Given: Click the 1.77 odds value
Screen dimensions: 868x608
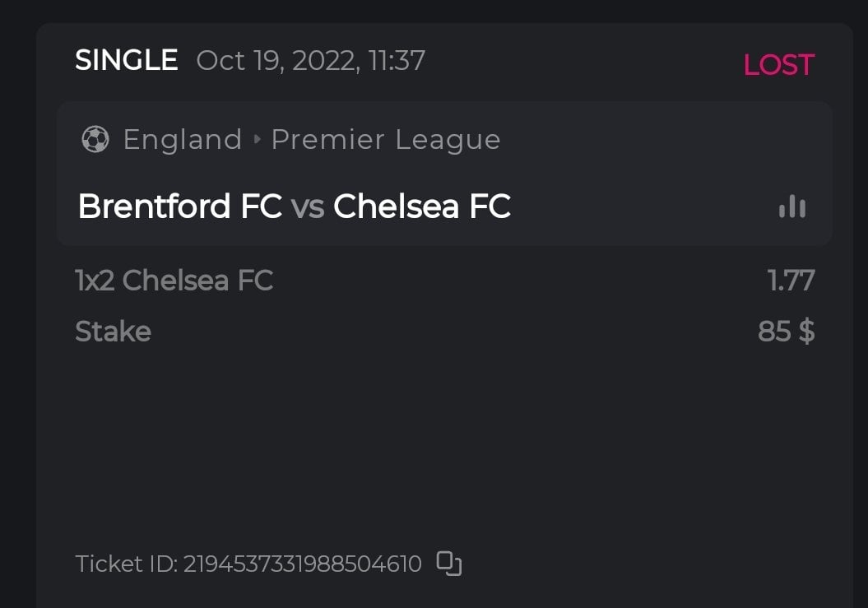Looking at the screenshot, I should [791, 281].
